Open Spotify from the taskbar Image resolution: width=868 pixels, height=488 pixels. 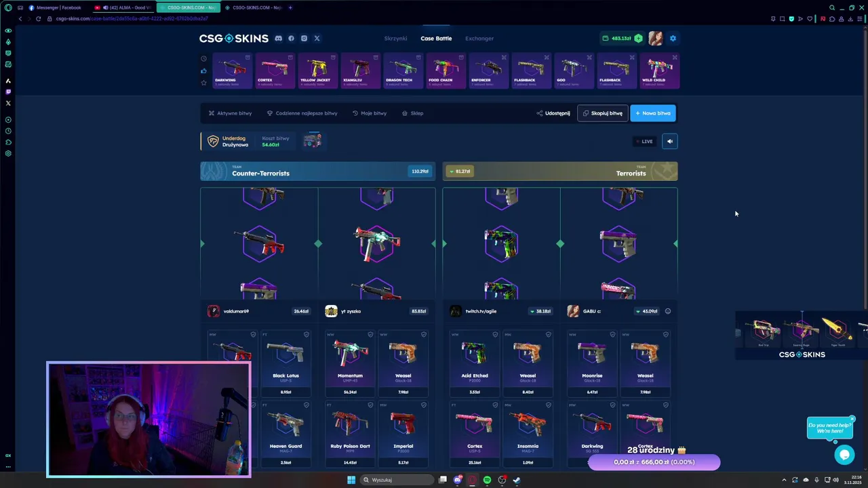[x=487, y=480]
